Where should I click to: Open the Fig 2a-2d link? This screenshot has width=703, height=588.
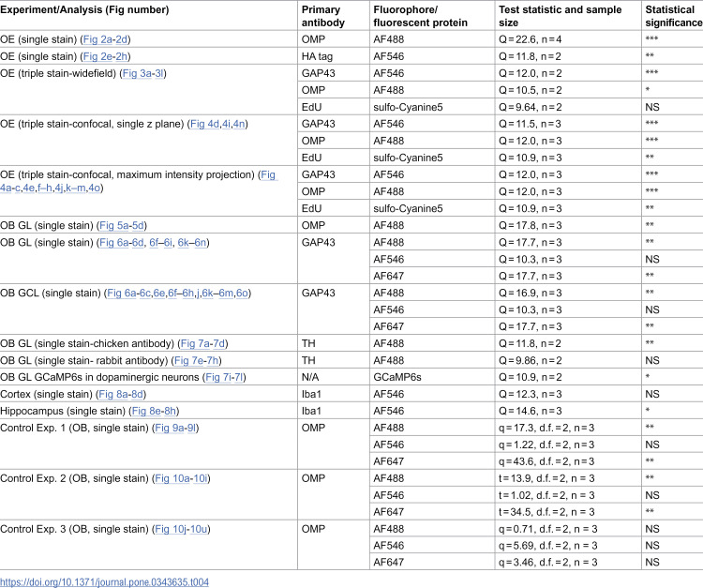pyautogui.click(x=105, y=39)
